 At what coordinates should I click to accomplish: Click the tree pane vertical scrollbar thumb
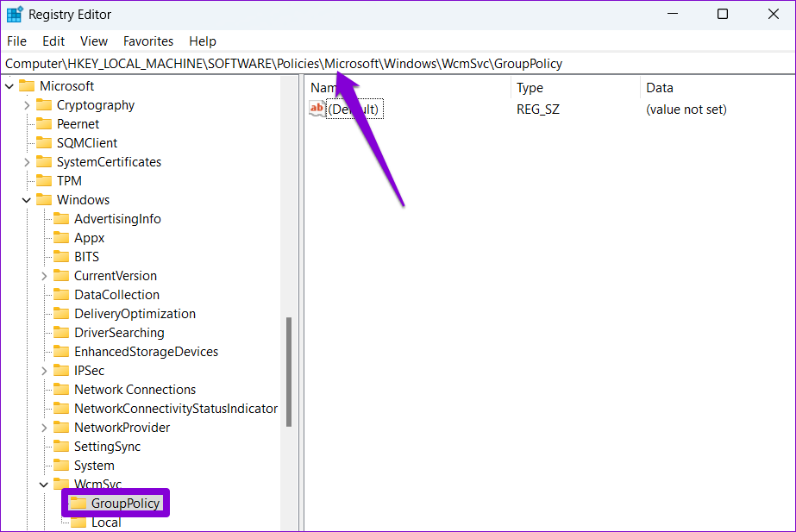coord(289,372)
